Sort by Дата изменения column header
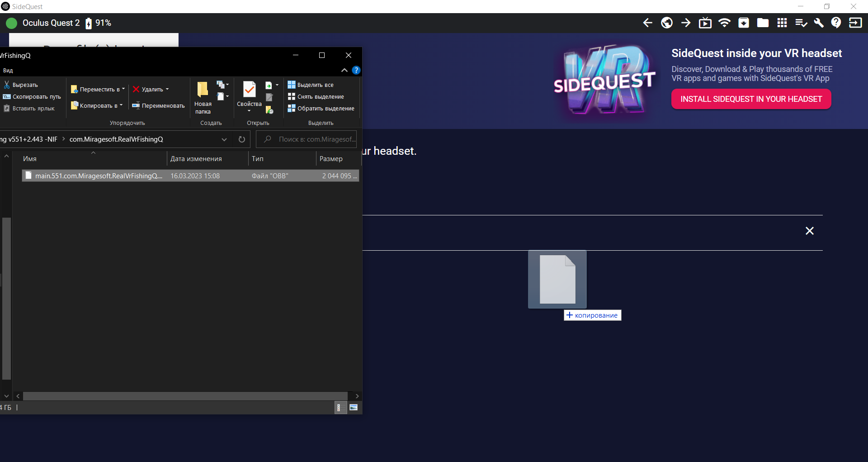 208,159
